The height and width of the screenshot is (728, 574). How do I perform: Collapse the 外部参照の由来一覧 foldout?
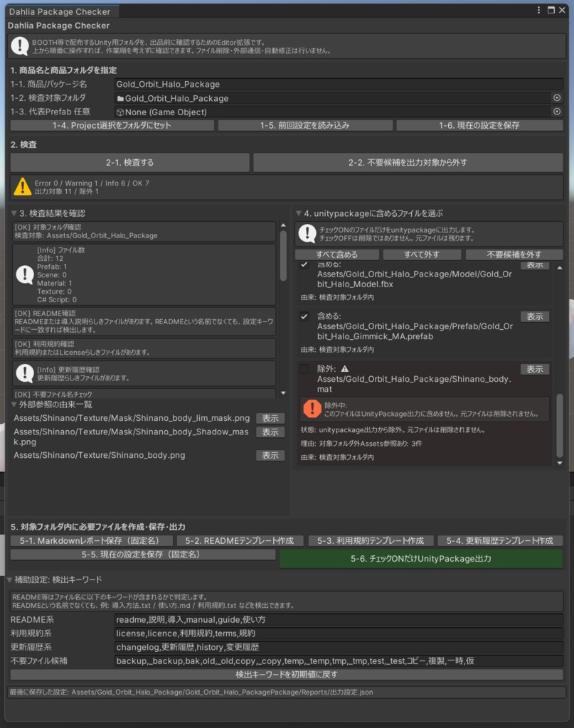coord(14,405)
